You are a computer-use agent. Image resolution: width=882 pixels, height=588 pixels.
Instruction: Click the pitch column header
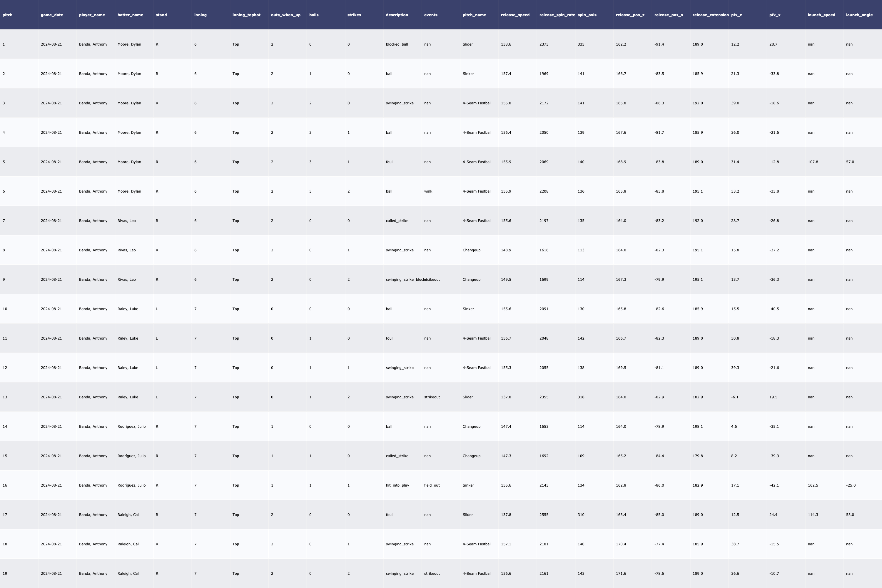pyautogui.click(x=8, y=15)
